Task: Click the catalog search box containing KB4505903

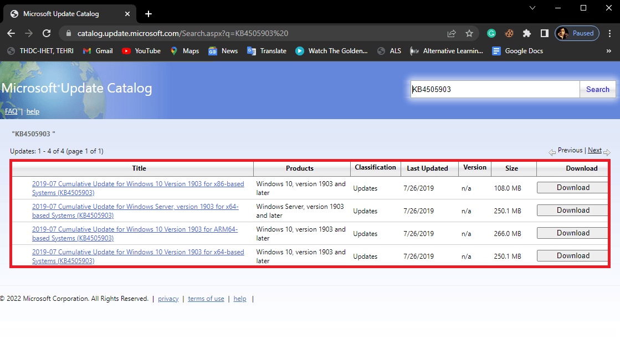Action: 495,89
